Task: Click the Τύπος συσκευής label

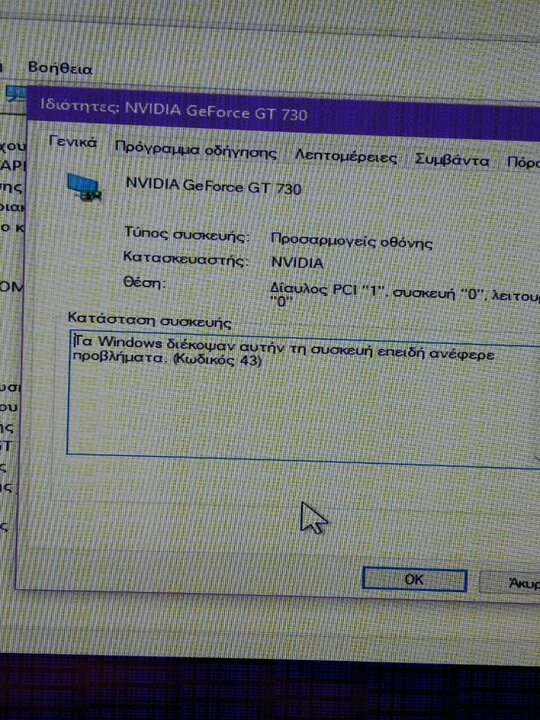Action: [186, 234]
